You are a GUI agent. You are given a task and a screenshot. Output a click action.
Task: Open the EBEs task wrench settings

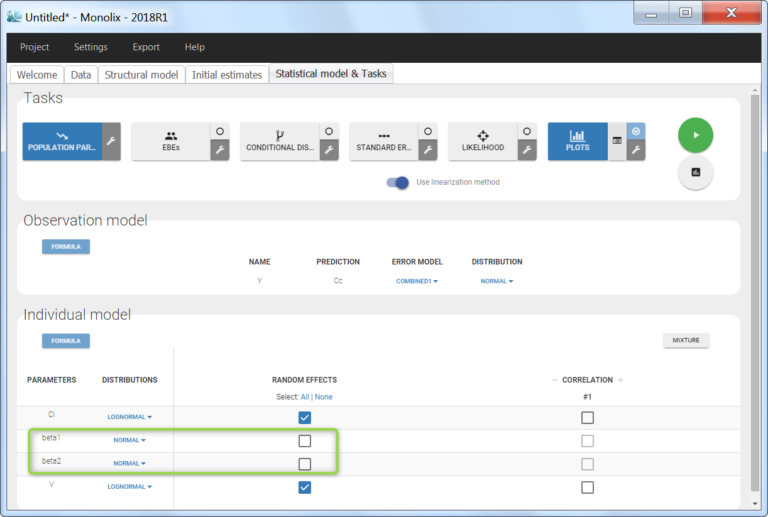click(x=219, y=150)
